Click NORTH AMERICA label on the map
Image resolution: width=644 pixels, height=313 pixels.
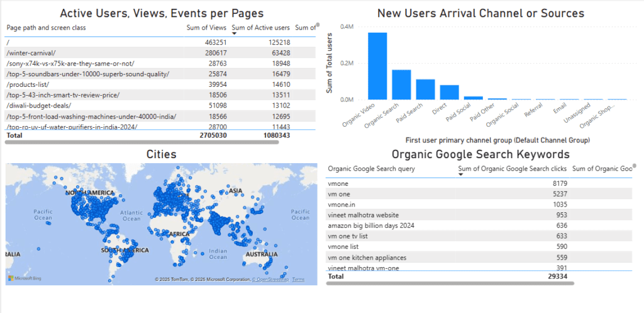(x=89, y=193)
